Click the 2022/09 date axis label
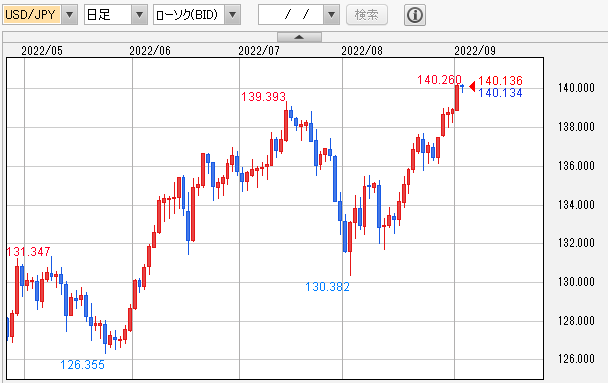The height and width of the screenshot is (383, 608). coord(475,51)
